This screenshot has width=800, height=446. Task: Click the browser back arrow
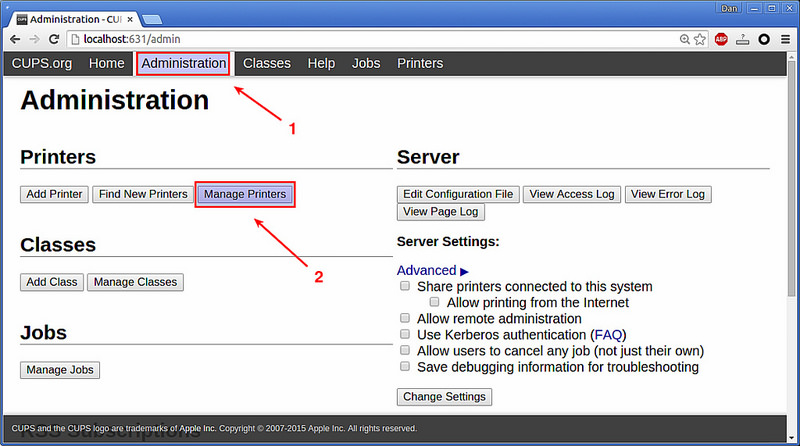(x=15, y=39)
